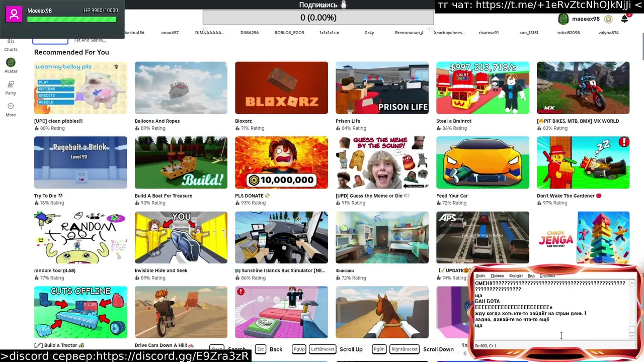Click the Scroll Down hint button
Screen dimensions: 644x362
click(x=438, y=349)
